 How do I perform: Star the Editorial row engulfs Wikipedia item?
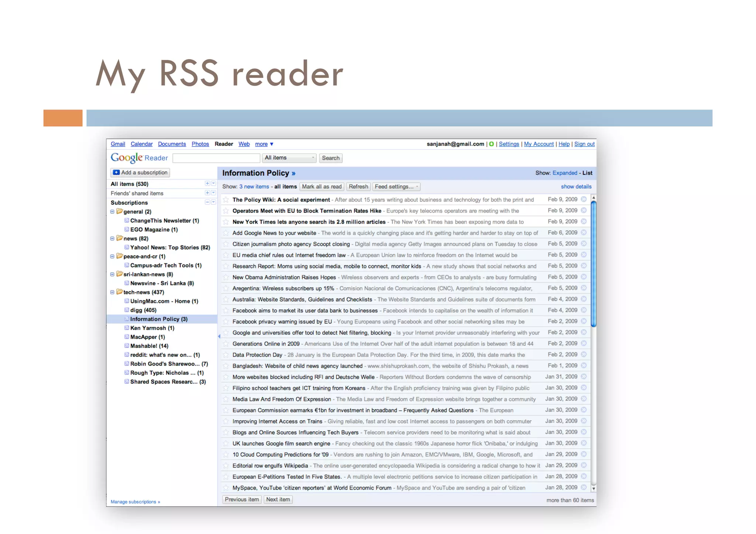[x=226, y=466]
